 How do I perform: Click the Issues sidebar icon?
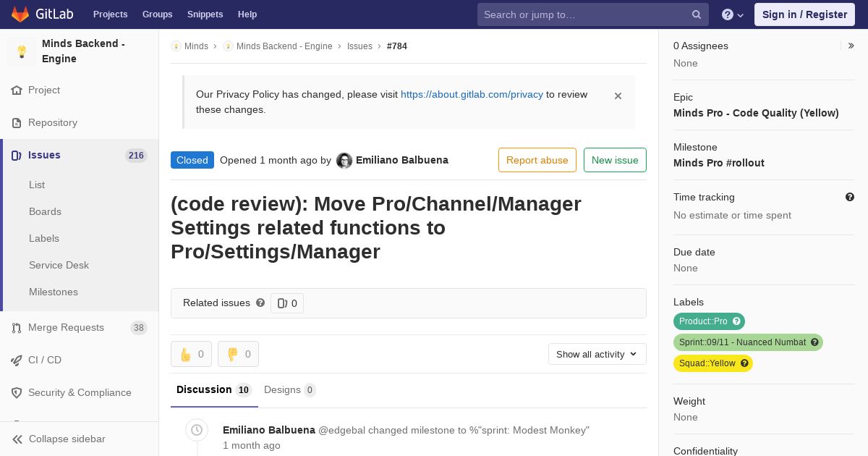click(17, 155)
